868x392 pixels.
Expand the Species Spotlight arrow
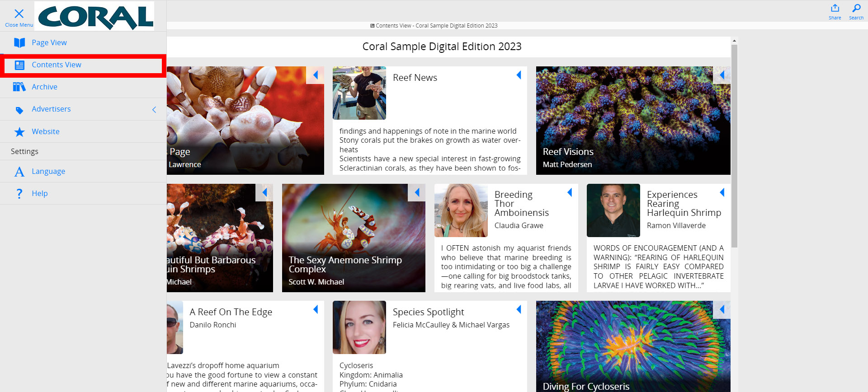pos(519,309)
